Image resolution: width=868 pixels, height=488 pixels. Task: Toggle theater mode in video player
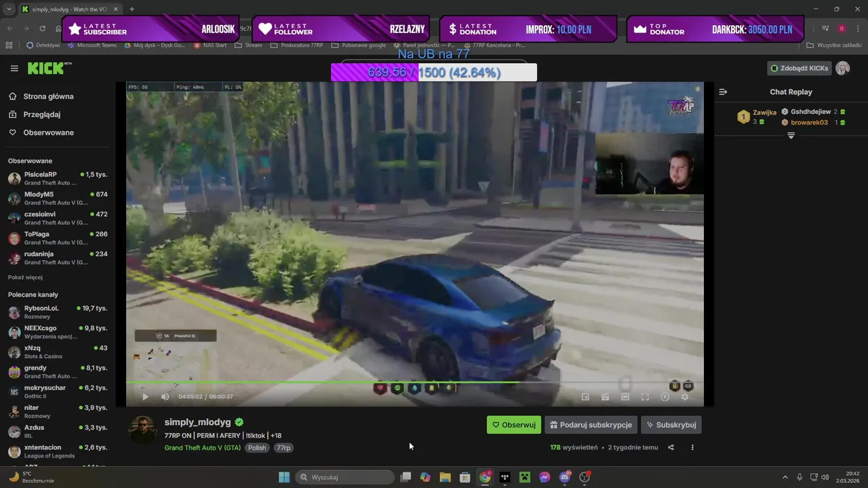tap(625, 396)
